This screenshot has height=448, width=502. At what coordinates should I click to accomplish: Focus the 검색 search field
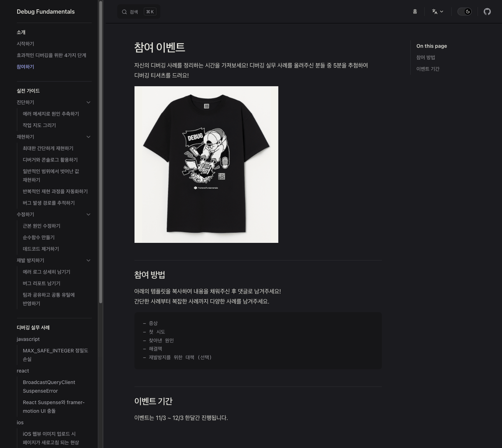138,12
